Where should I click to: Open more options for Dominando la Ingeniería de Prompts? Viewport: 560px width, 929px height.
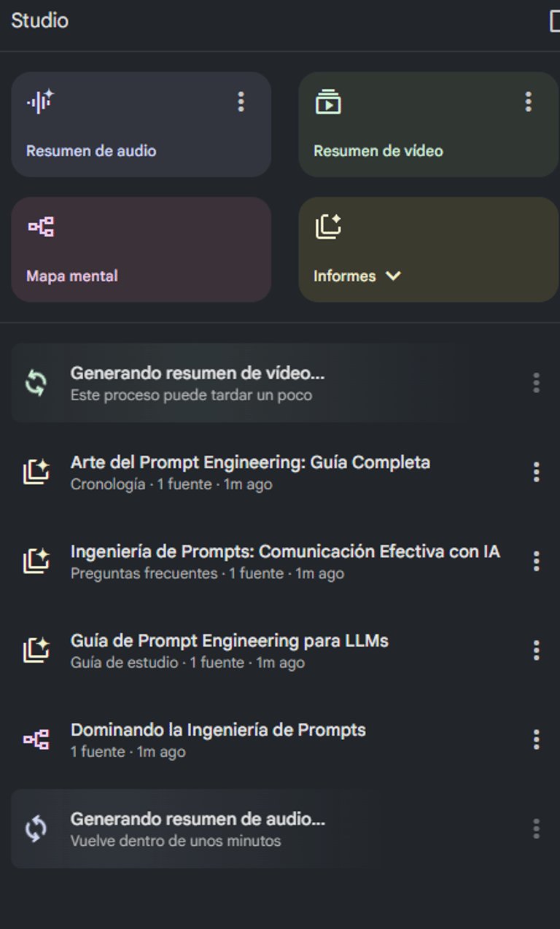[536, 739]
